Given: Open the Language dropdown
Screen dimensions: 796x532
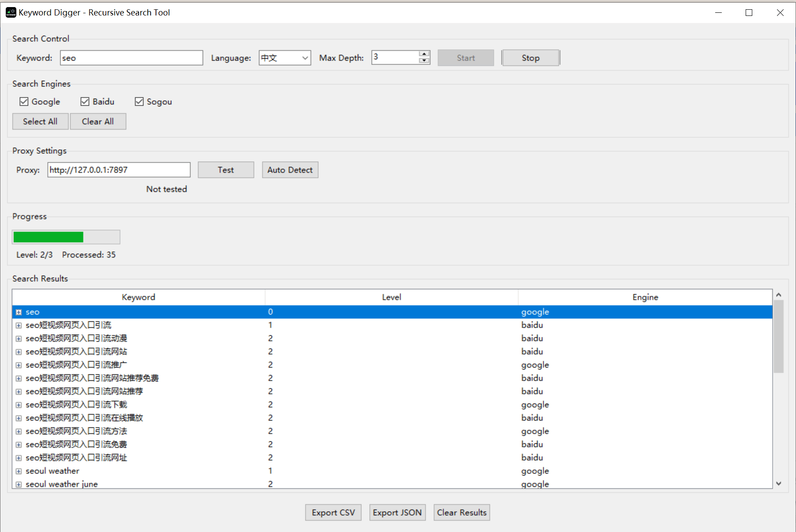Looking at the screenshot, I should click(285, 58).
